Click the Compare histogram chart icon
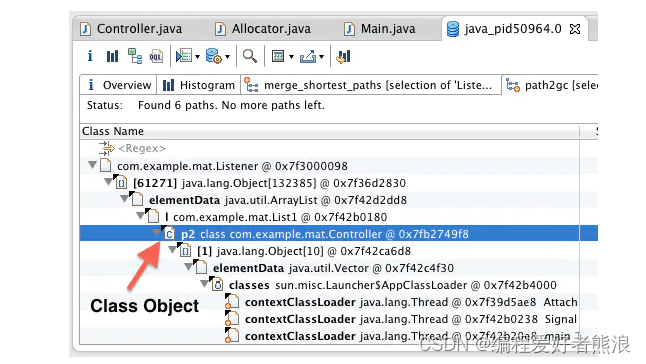The image size is (646, 364). (x=343, y=56)
